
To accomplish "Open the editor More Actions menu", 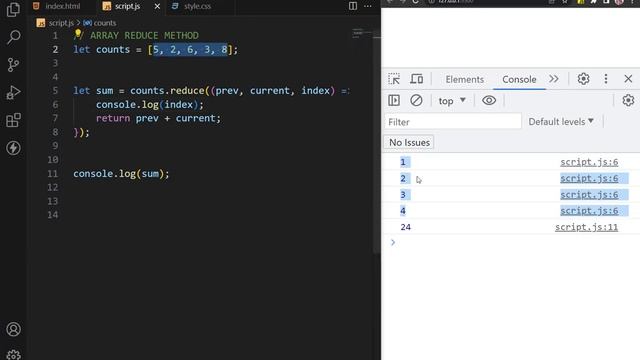I will point(368,6).
